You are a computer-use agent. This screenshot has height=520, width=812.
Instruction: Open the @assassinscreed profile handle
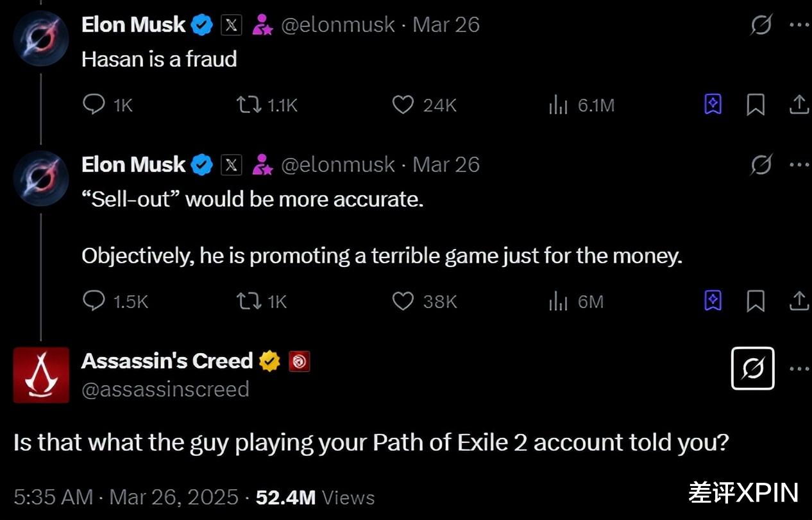165,389
